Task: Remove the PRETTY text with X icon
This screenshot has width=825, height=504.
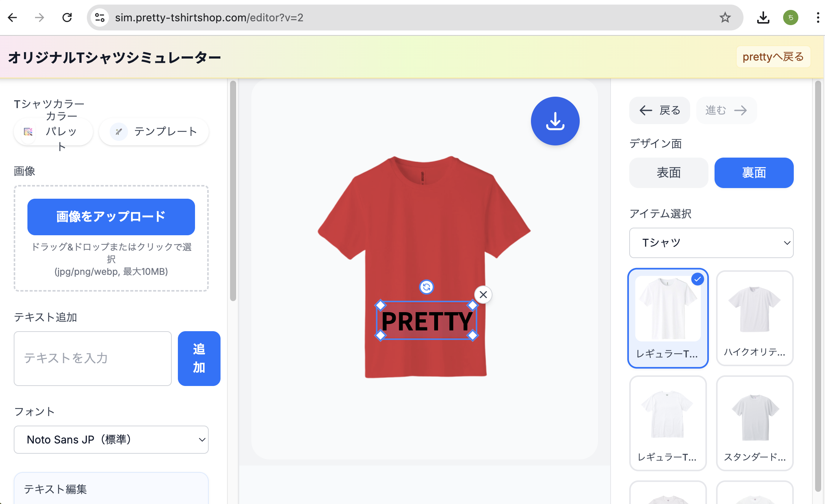Action: click(483, 295)
